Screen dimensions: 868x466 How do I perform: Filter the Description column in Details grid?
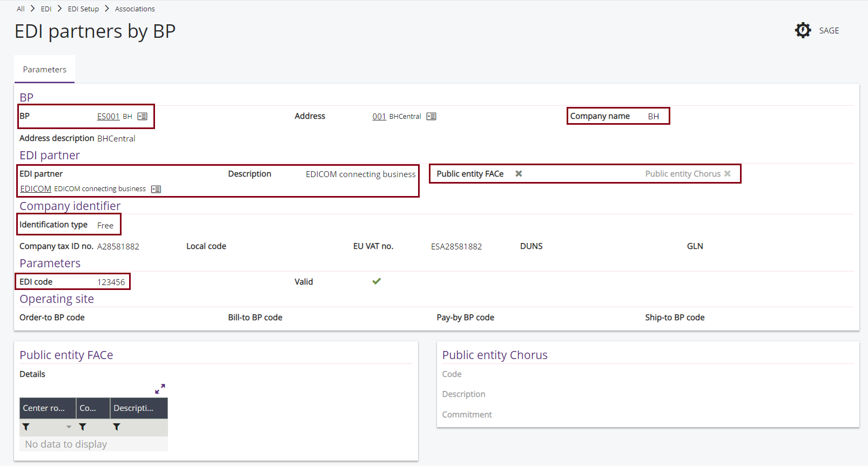pyautogui.click(x=117, y=427)
